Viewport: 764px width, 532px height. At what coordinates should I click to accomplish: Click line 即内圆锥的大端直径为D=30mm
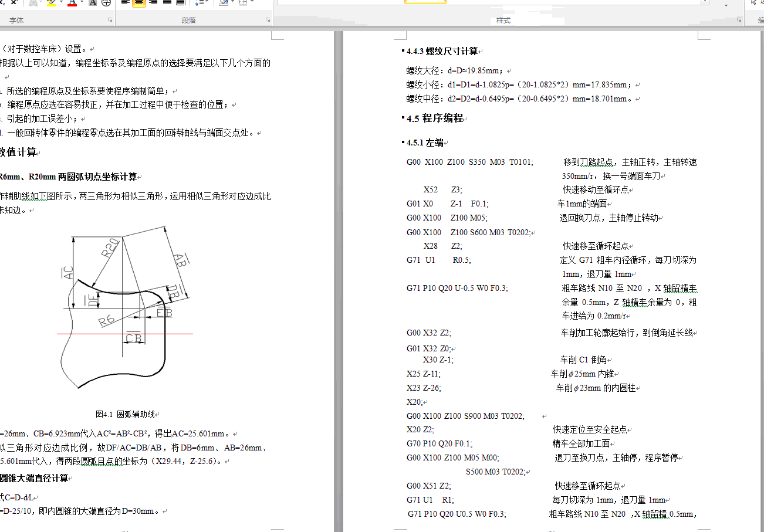click(81, 511)
